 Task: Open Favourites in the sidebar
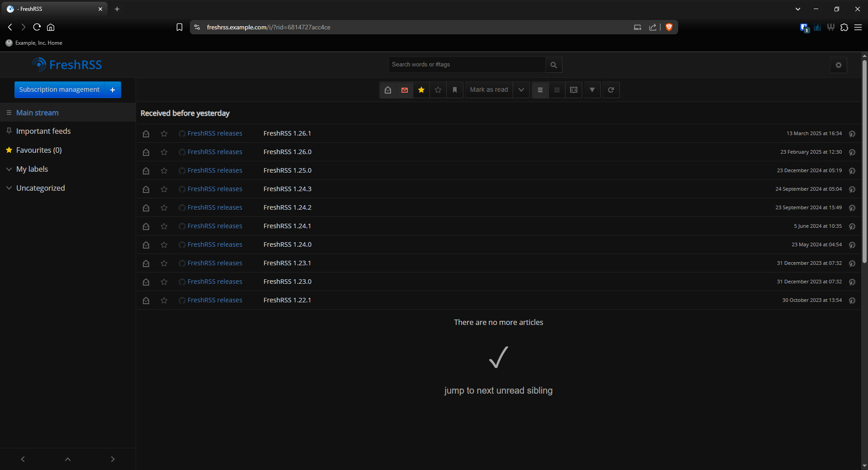pos(38,150)
